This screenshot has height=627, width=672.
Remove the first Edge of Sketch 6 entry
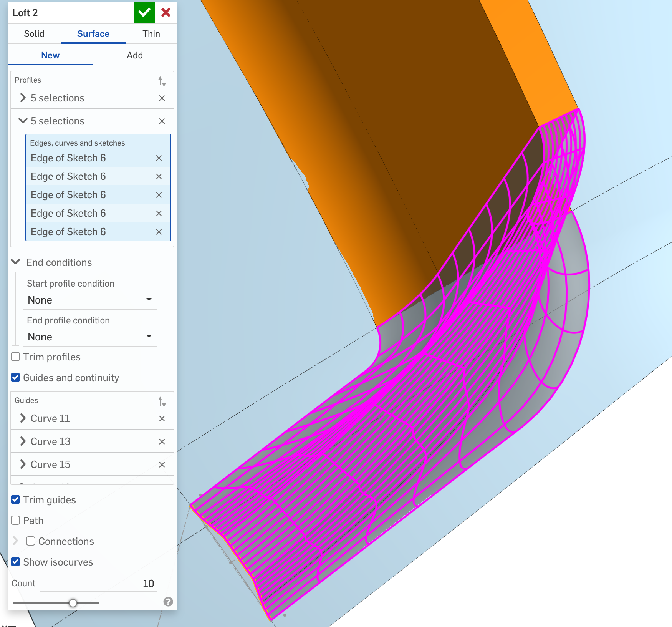(x=159, y=158)
